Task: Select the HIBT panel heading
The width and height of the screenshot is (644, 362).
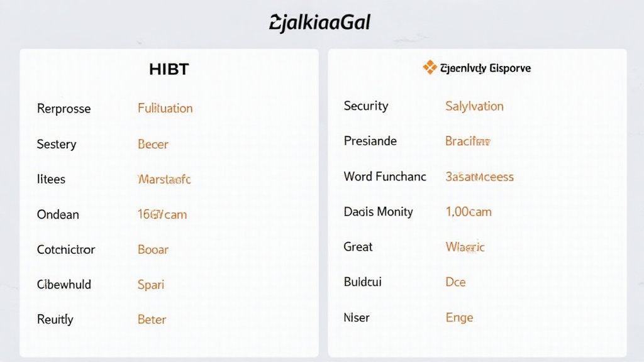Action: click(x=169, y=69)
